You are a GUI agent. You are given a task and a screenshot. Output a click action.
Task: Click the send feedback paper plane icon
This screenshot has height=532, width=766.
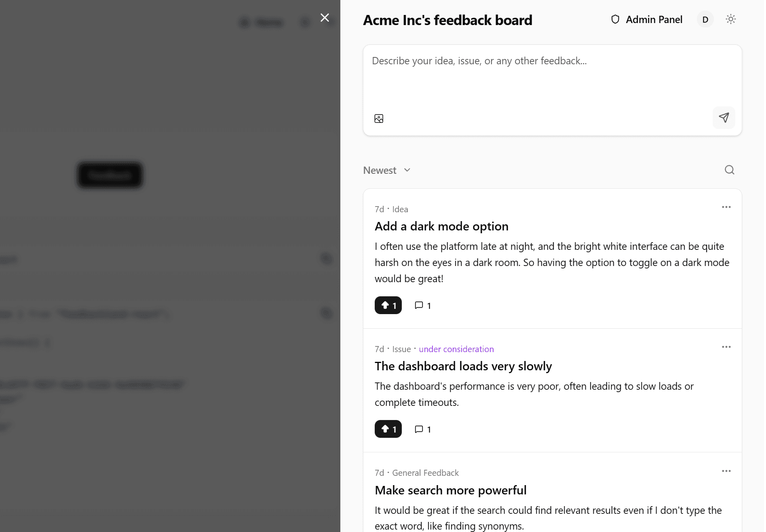coord(724,118)
